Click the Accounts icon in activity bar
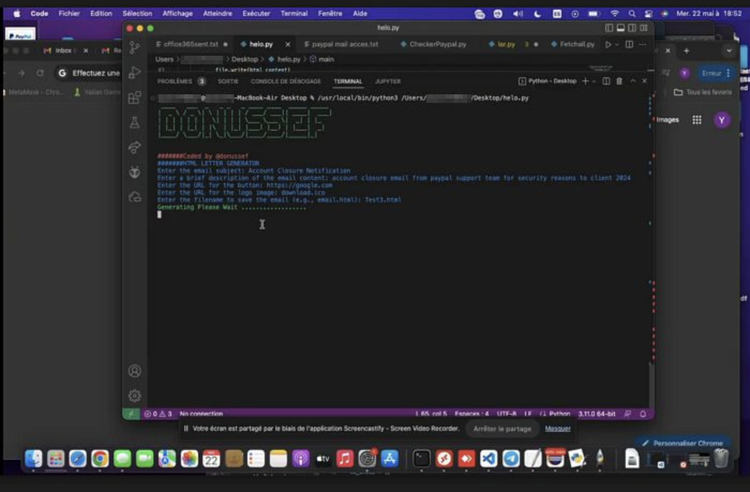The width and height of the screenshot is (750, 492). (x=134, y=371)
